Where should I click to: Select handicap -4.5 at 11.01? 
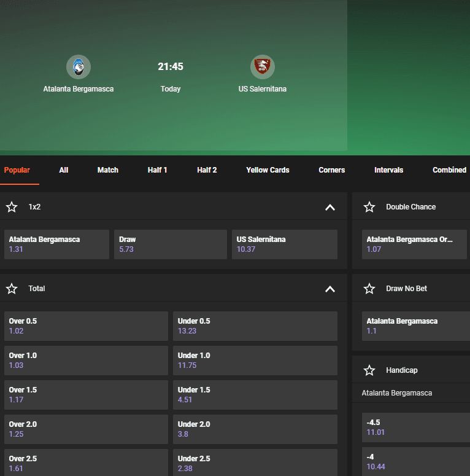click(416, 427)
